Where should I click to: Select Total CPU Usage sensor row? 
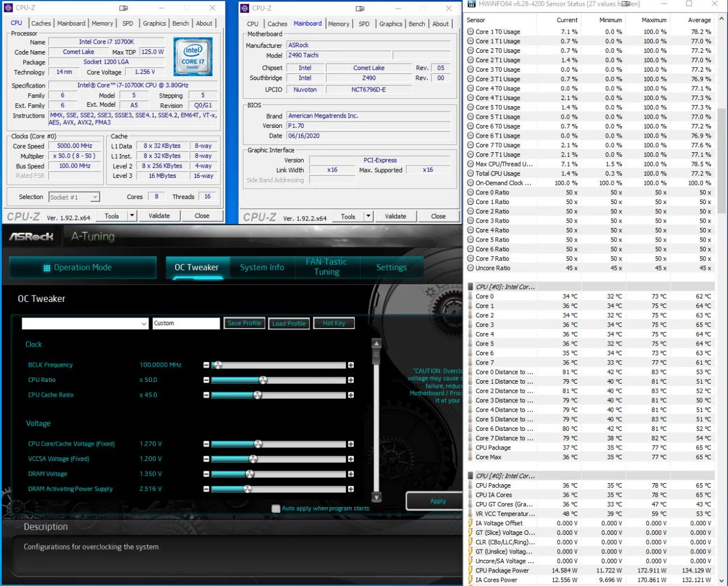[589, 173]
